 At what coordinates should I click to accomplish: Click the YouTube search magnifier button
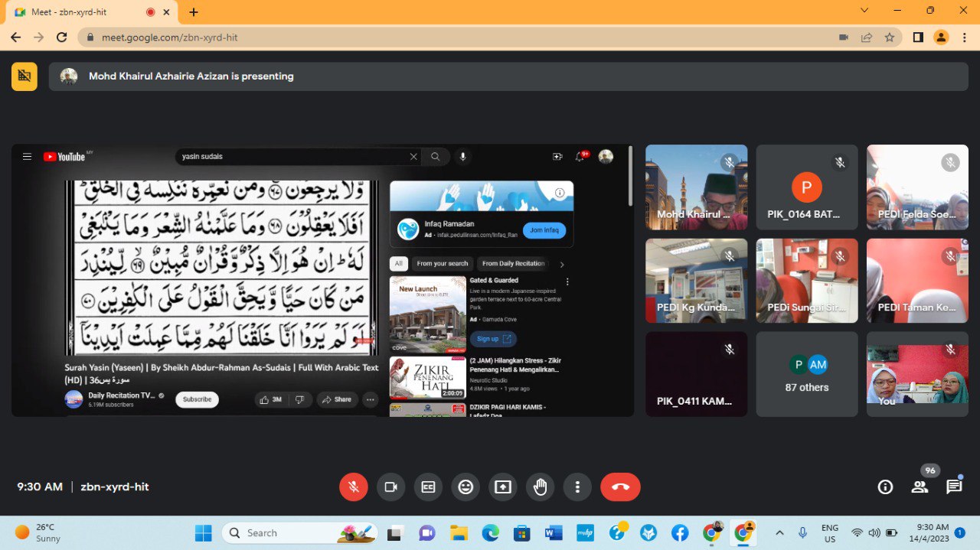click(x=436, y=157)
